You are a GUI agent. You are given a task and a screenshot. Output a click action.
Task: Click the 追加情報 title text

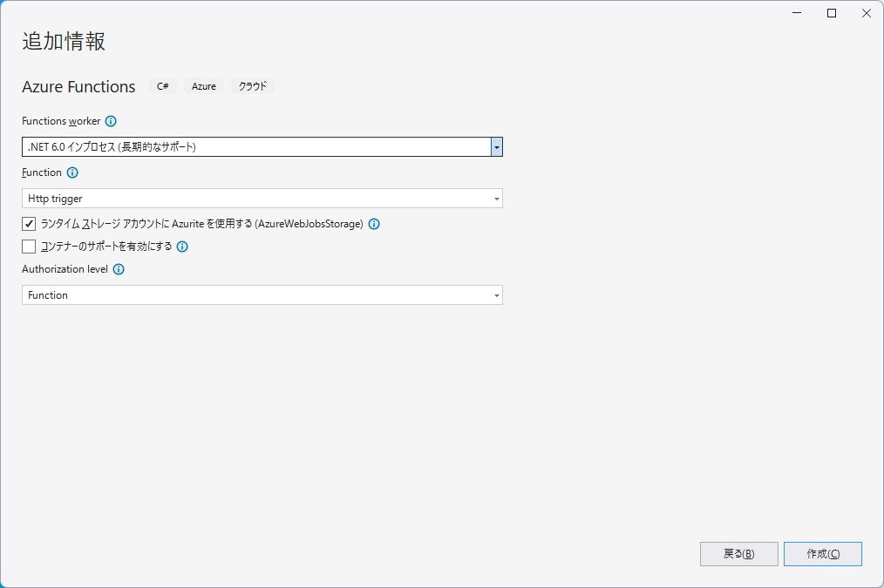(64, 41)
